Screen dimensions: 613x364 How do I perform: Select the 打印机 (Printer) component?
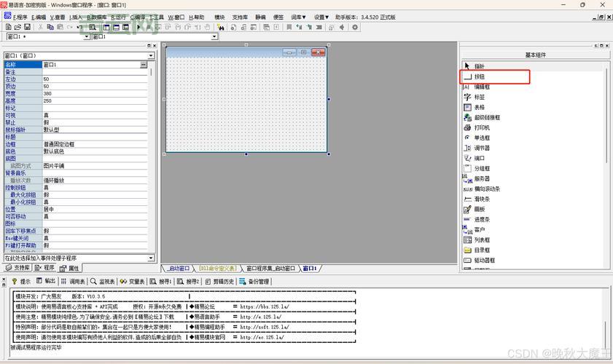482,127
